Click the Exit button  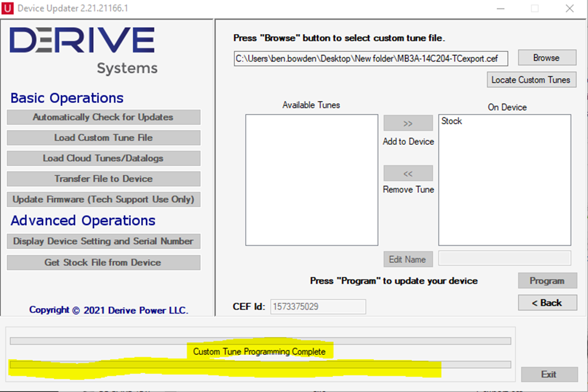[x=549, y=374]
